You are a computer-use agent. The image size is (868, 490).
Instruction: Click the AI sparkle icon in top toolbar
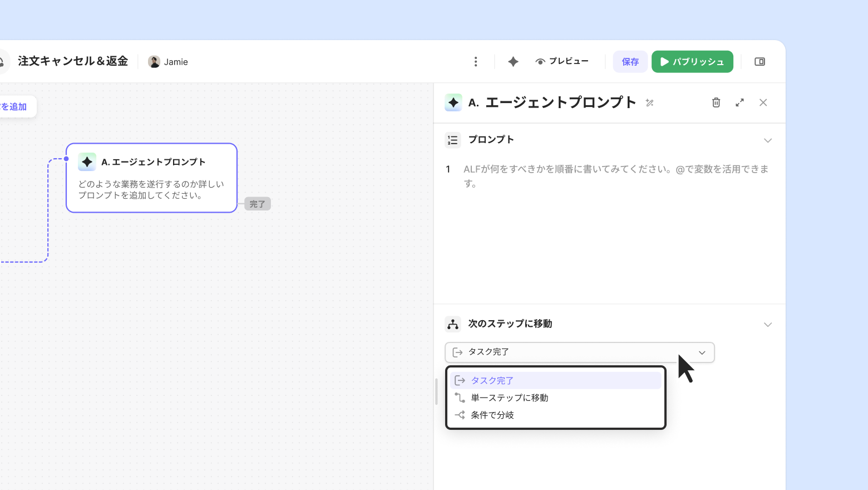pos(513,62)
